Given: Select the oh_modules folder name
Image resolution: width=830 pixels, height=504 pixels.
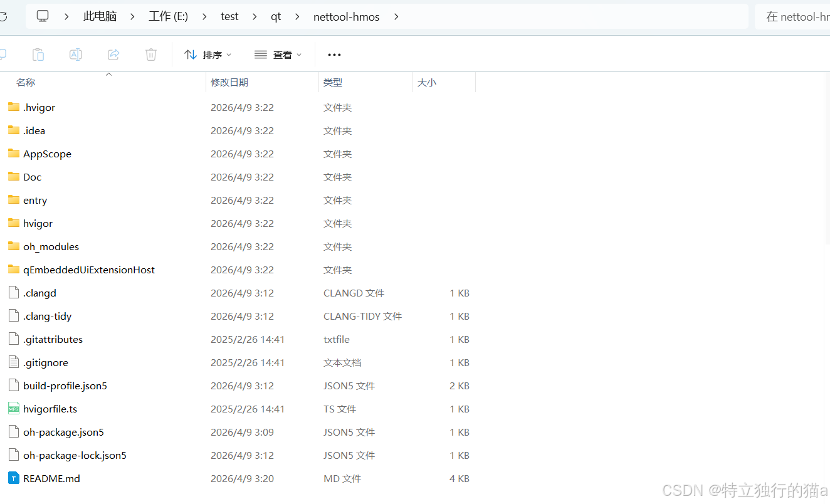Looking at the screenshot, I should 51,246.
